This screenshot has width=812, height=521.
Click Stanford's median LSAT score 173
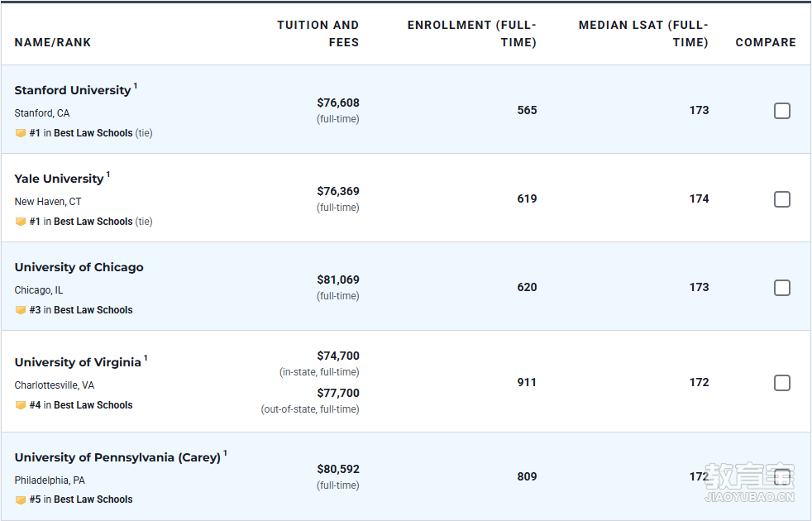click(699, 110)
